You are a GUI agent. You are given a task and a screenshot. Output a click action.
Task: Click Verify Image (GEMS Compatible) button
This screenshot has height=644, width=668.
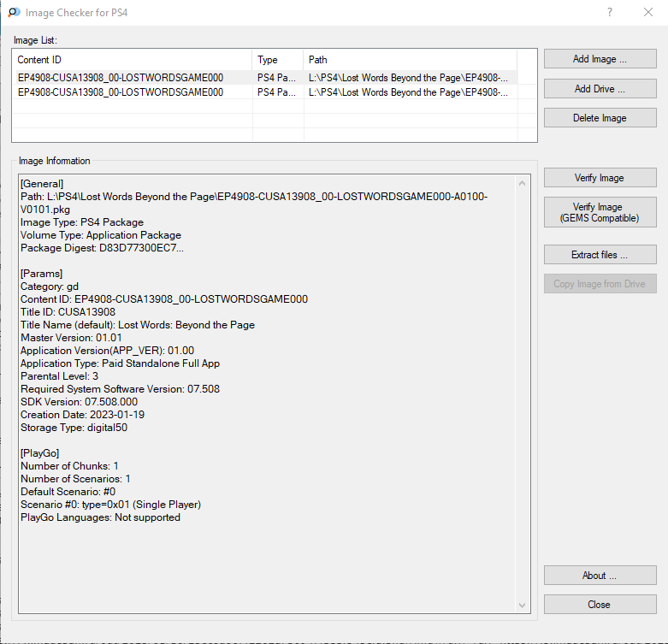pos(600,212)
